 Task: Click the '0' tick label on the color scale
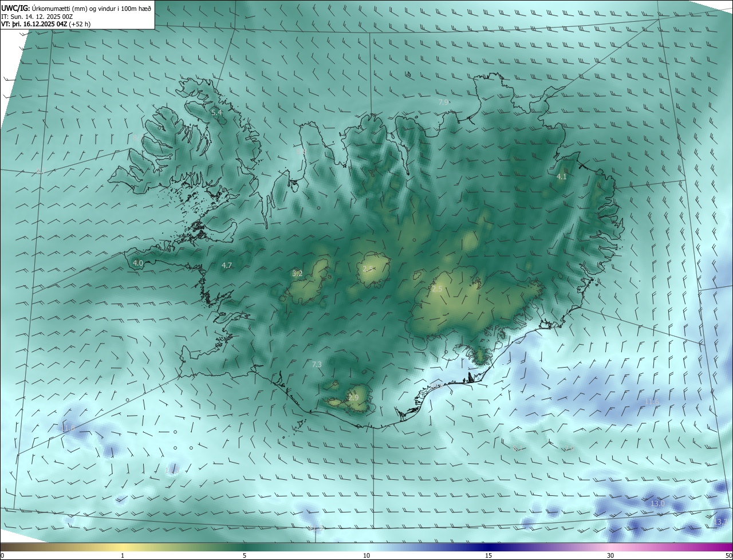[x=2, y=555]
